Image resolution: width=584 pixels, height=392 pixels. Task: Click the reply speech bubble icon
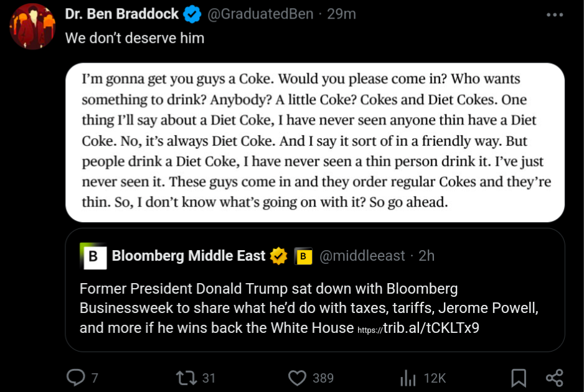tap(75, 378)
